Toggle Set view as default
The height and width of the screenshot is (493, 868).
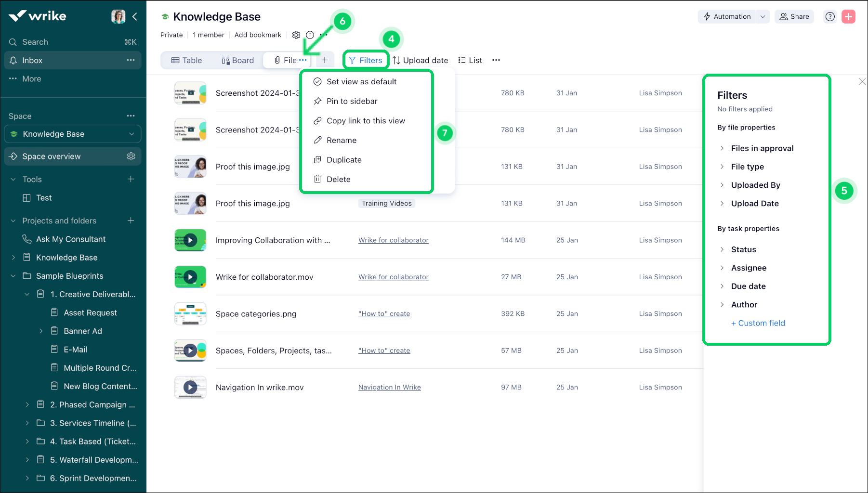point(361,81)
